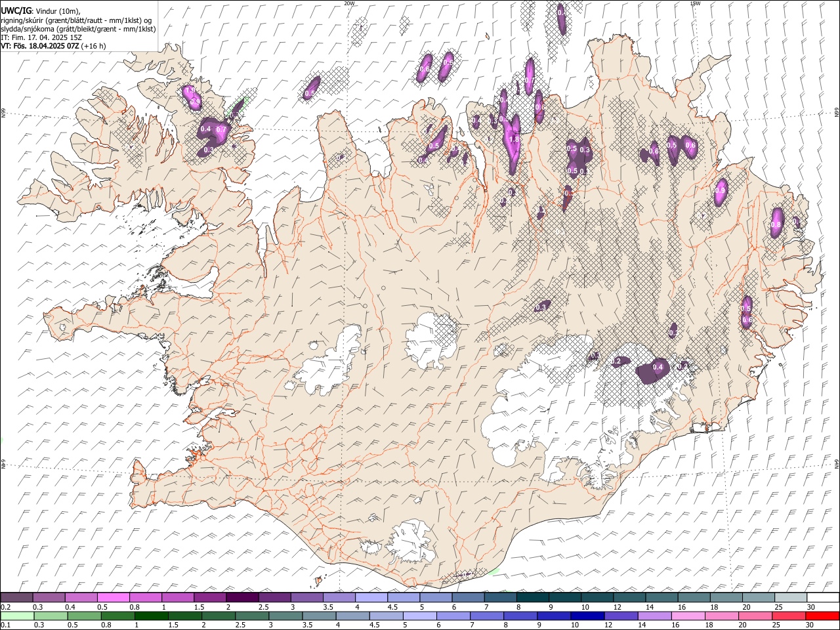Click the "VT: Fös. 18.04.2025 07Z" valid time

pyautogui.click(x=40, y=46)
